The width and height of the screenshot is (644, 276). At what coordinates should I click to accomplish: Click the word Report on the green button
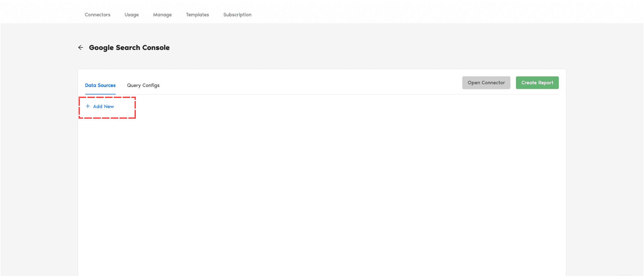pyautogui.click(x=546, y=83)
